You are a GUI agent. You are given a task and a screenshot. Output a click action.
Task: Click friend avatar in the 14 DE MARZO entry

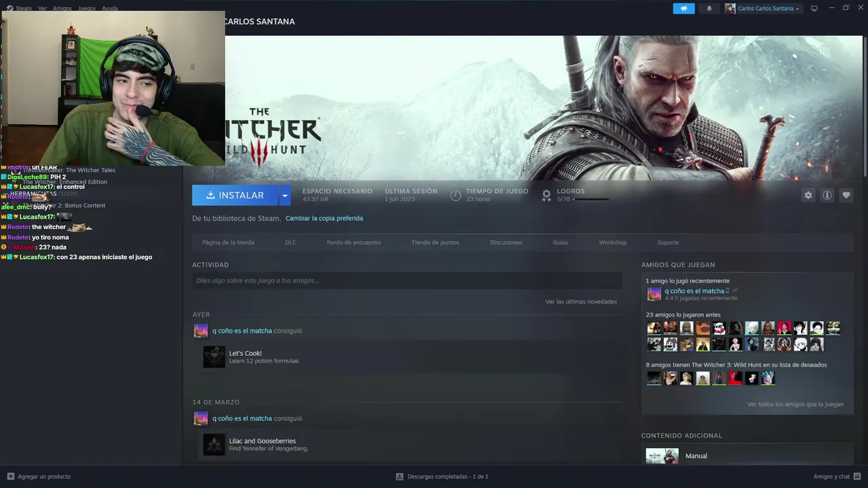click(x=201, y=418)
